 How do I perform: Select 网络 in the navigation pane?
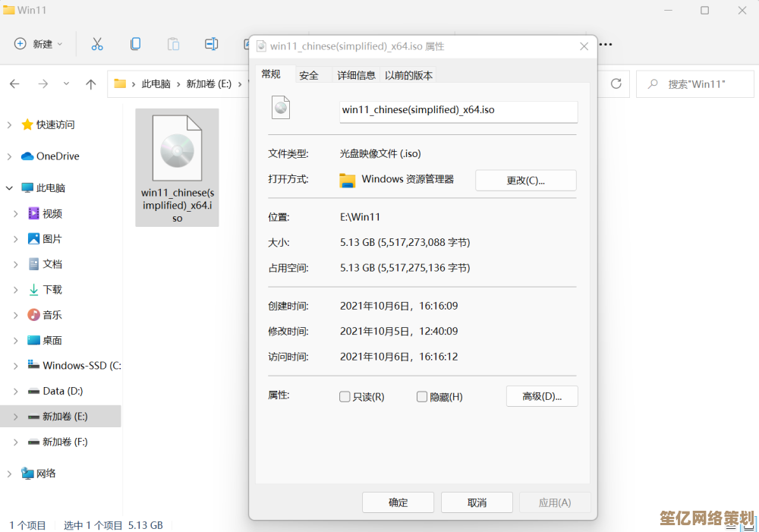pyautogui.click(x=46, y=474)
